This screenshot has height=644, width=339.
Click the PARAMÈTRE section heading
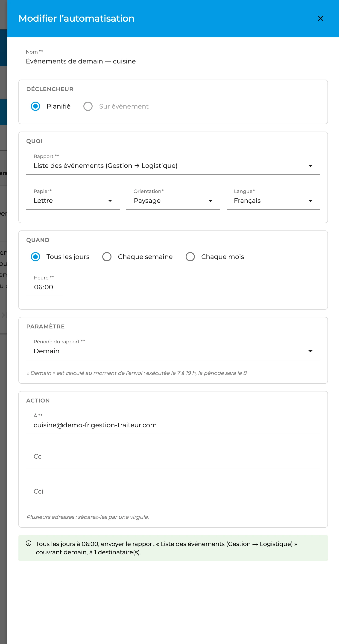click(45, 327)
